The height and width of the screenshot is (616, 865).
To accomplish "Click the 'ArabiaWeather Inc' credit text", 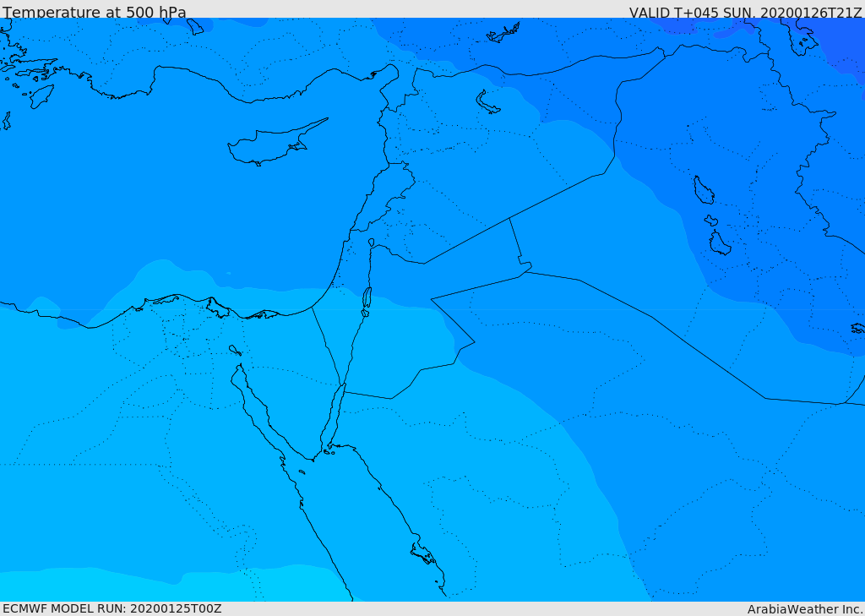I will point(805,609).
